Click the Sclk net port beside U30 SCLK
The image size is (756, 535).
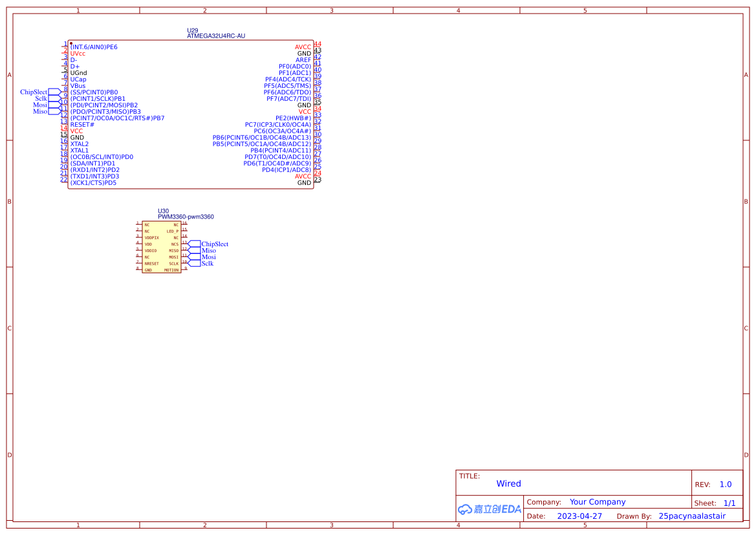coord(192,264)
